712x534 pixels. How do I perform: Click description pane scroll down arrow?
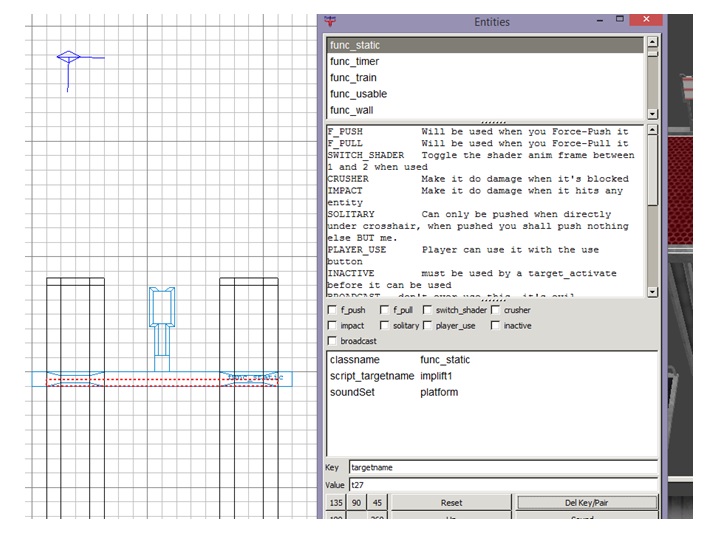652,292
